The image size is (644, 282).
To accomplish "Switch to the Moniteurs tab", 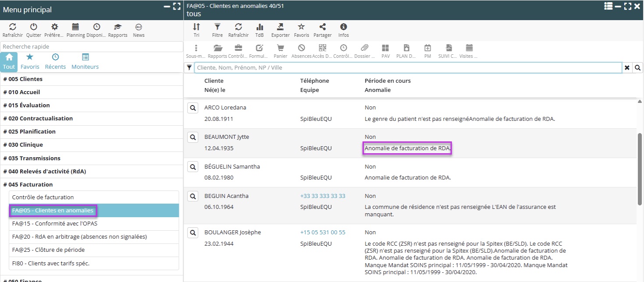I will click(x=85, y=61).
